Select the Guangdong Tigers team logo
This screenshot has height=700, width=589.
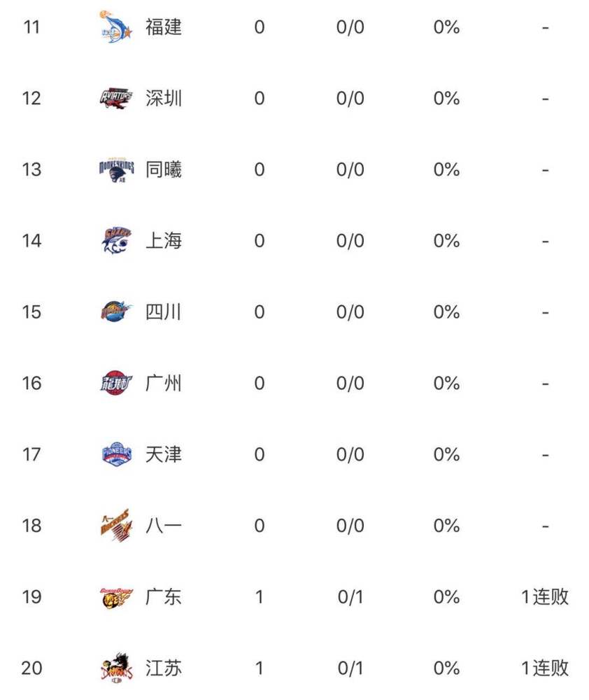(116, 597)
